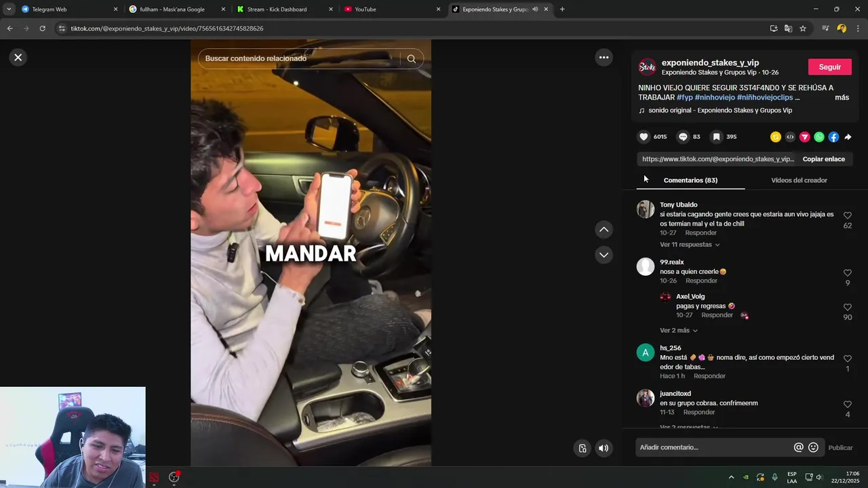Open media controls icon in Chrome toolbar
This screenshot has height=488, width=868.
[825, 28]
